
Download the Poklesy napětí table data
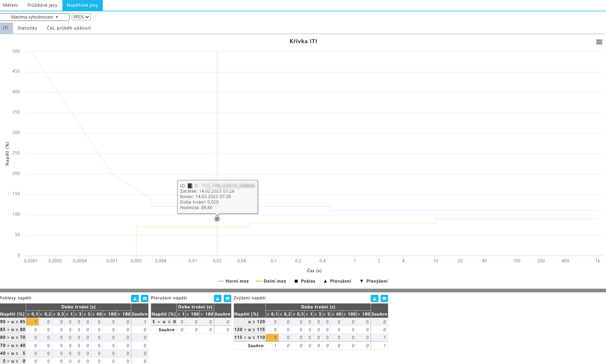(135, 299)
